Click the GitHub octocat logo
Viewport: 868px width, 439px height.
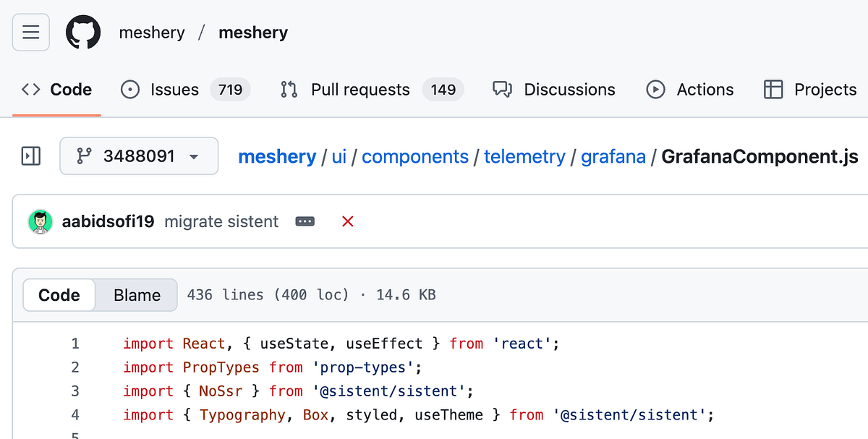point(83,33)
